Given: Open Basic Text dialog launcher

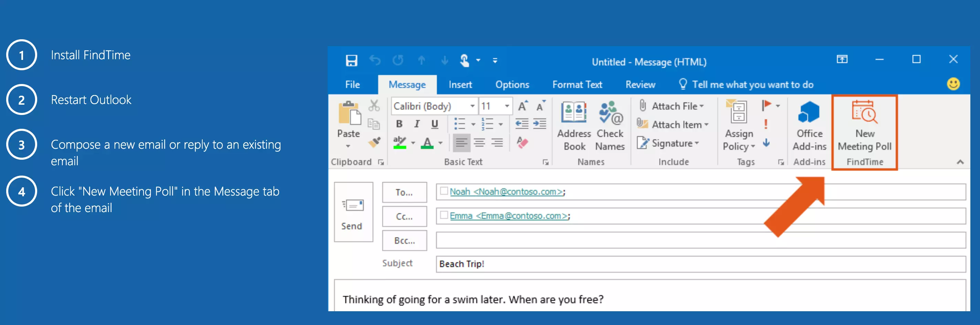Looking at the screenshot, I should click(545, 162).
